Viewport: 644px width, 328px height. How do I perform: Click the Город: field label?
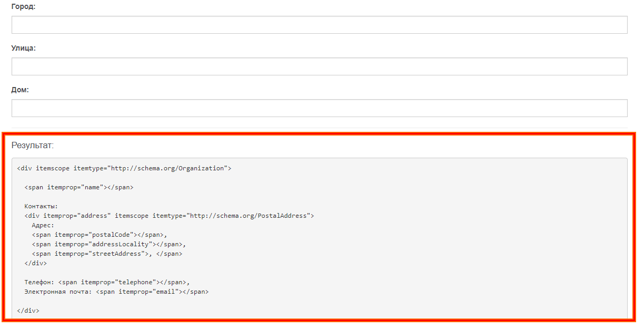point(23,6)
